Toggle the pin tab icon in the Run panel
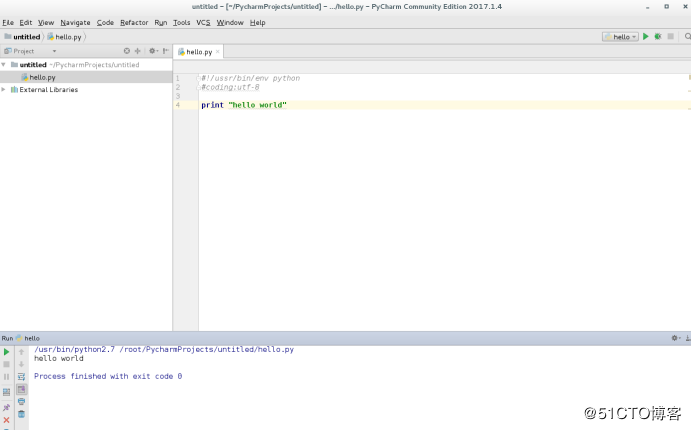 pyautogui.click(x=7, y=408)
